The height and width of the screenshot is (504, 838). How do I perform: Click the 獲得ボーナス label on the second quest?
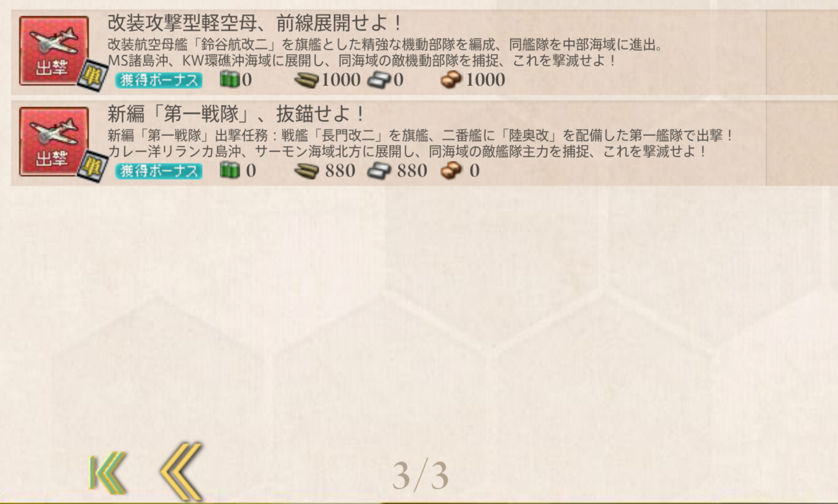coord(159,171)
